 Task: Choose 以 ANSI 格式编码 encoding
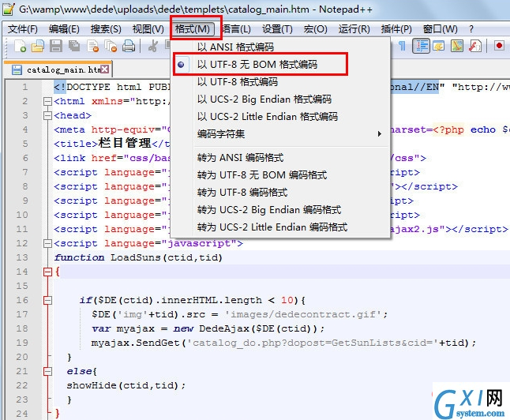[235, 47]
